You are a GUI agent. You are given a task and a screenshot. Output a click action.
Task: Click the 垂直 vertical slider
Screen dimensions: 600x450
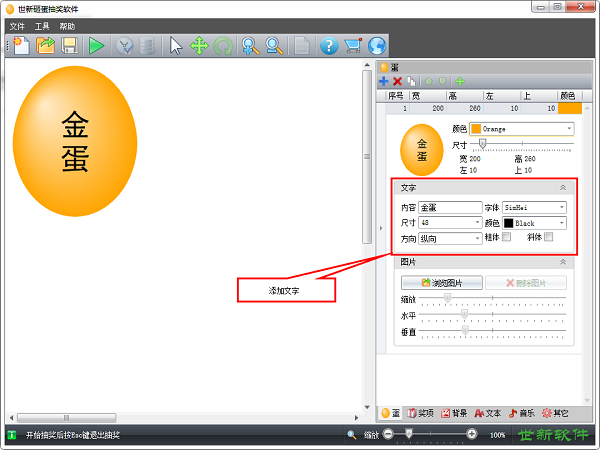click(492, 331)
